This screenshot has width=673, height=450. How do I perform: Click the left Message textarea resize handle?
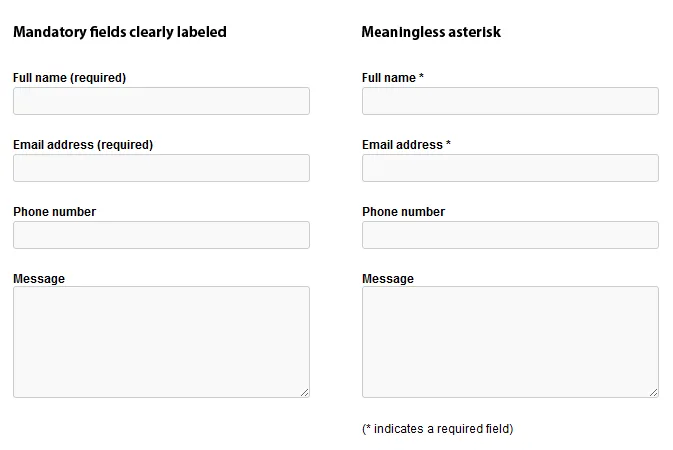(x=305, y=392)
